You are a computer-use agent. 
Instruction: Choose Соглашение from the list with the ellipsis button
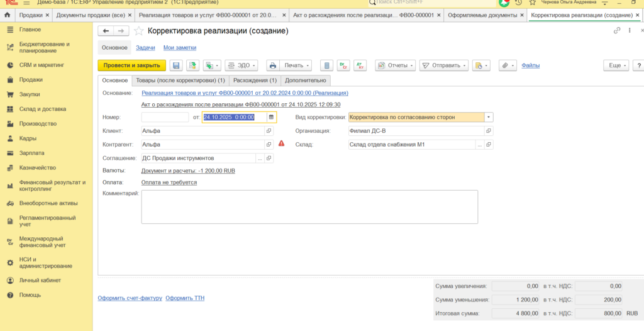click(x=260, y=159)
